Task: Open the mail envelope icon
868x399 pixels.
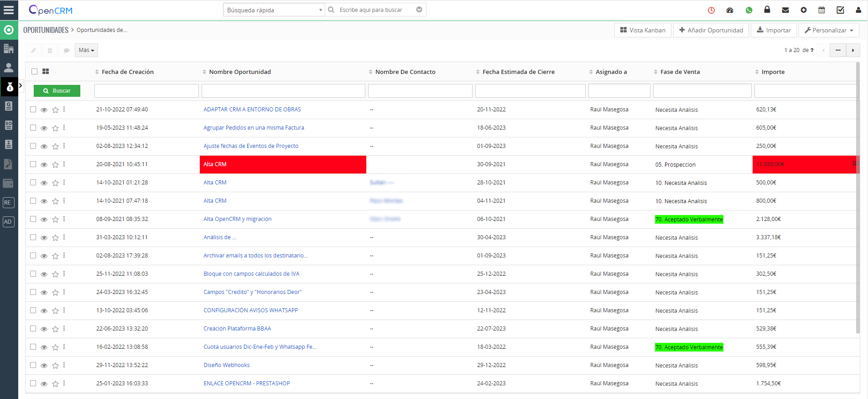Action: point(785,10)
